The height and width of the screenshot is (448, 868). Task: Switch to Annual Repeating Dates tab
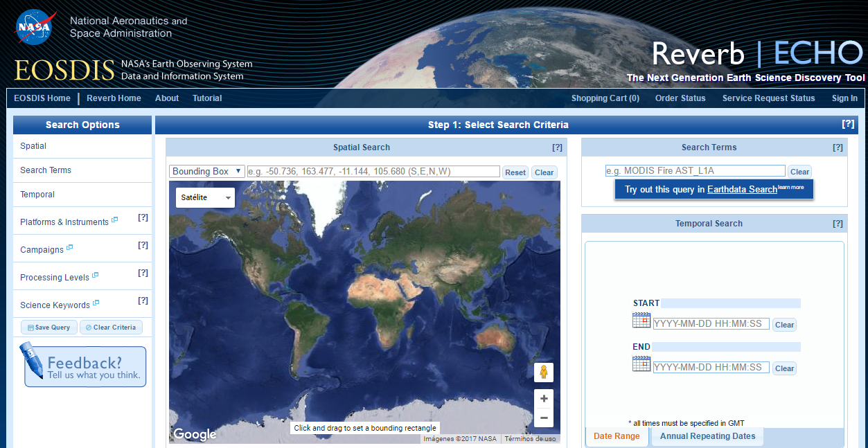click(707, 436)
